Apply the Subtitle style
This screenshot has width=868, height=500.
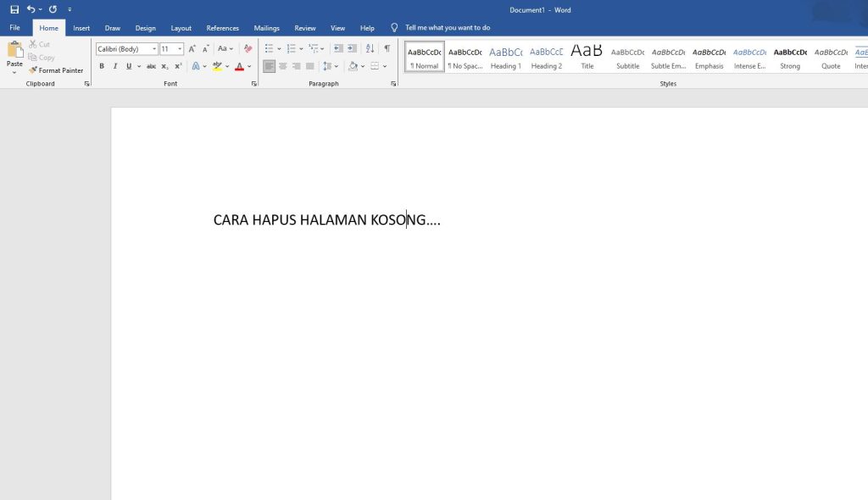click(x=628, y=57)
